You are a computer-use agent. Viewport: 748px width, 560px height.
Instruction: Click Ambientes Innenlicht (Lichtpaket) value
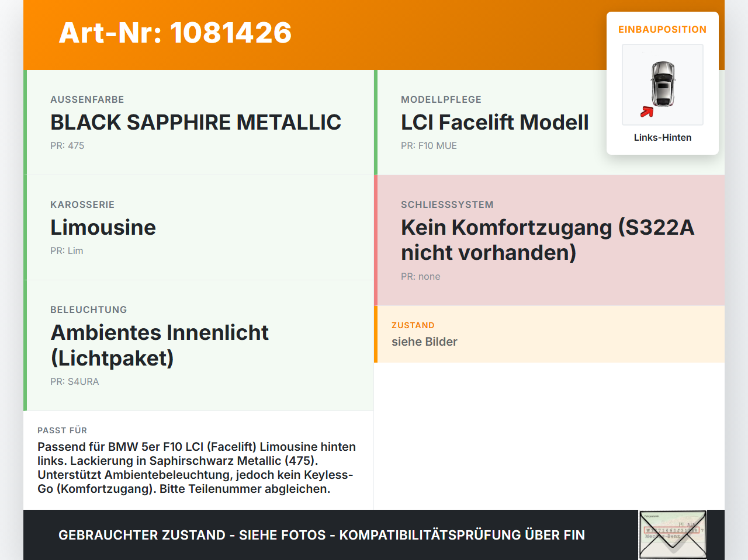(x=160, y=345)
